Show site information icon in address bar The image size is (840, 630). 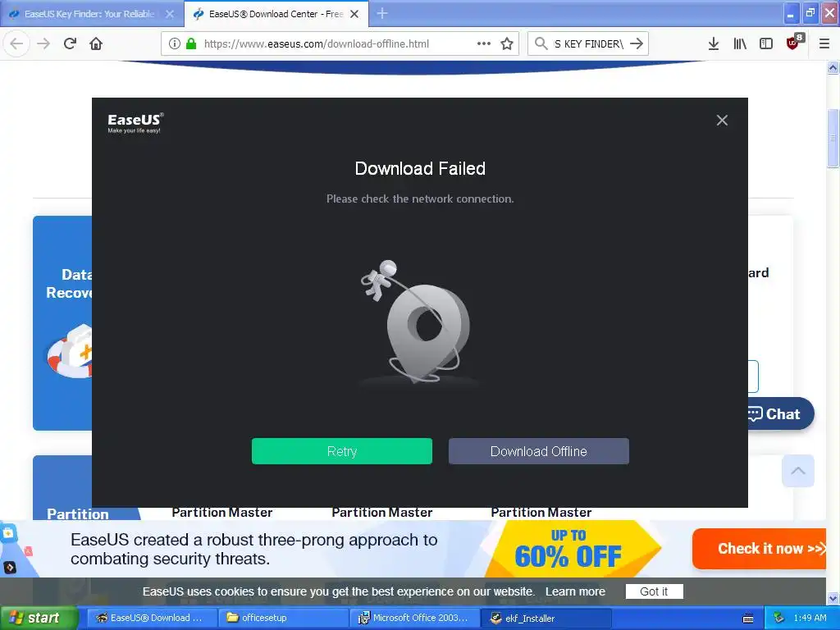click(x=174, y=43)
